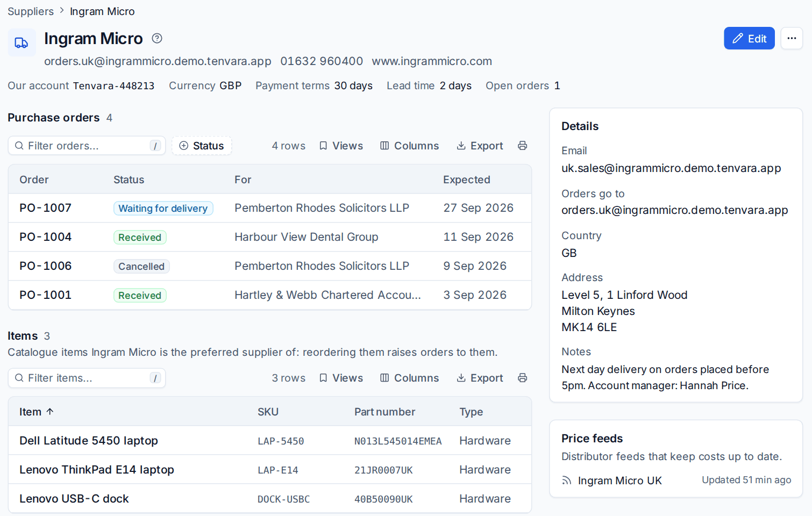Click the Ingram Micro UK price feed

(x=619, y=481)
